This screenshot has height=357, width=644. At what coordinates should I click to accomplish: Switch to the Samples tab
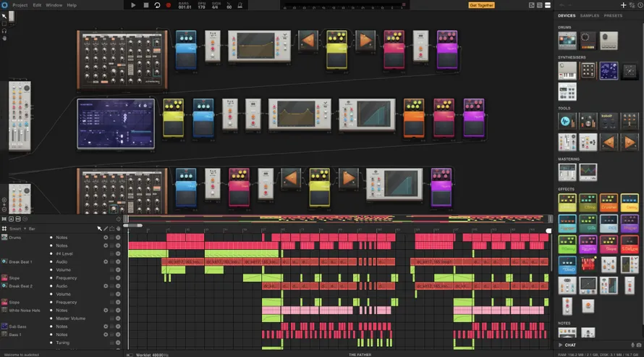[x=590, y=16]
